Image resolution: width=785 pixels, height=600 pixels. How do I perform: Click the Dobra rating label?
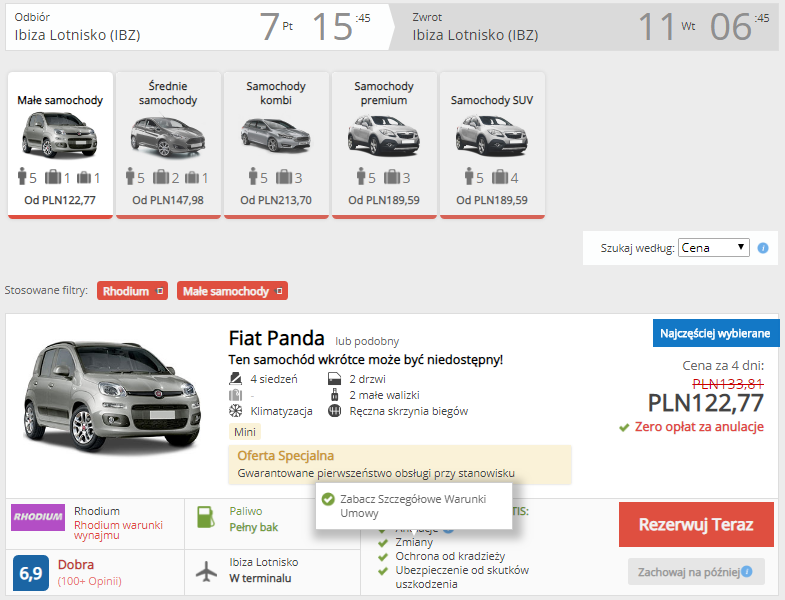pos(76,564)
